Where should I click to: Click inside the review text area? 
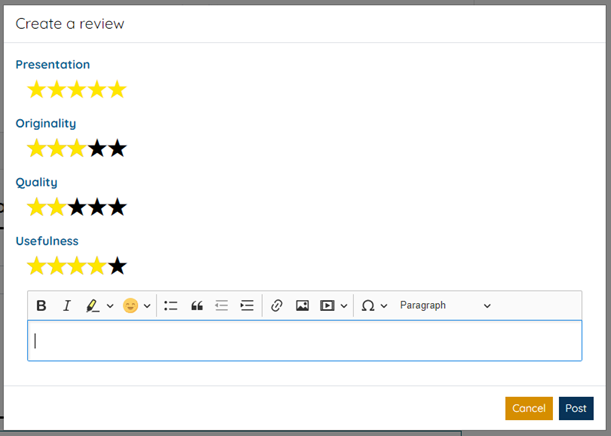pos(304,341)
